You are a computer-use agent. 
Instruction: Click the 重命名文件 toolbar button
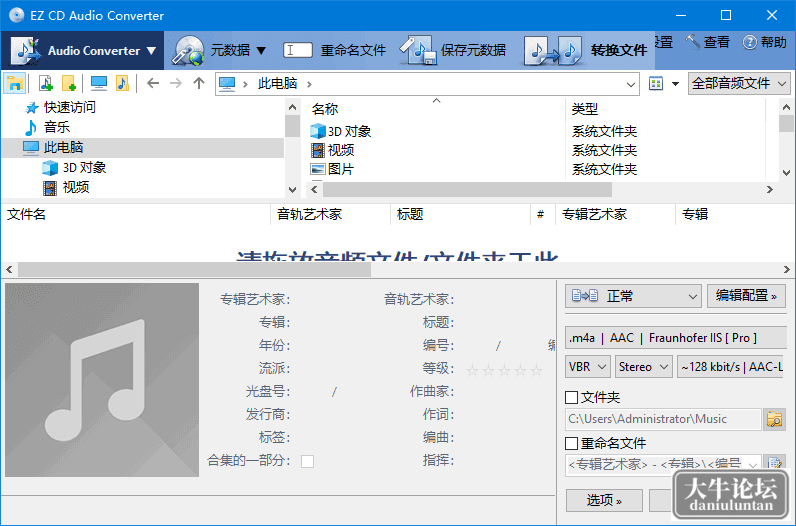tap(335, 50)
